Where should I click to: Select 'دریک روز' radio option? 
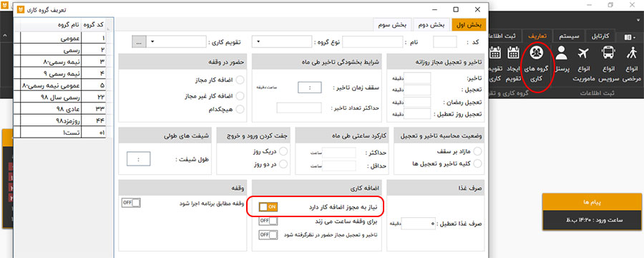[x=283, y=151]
